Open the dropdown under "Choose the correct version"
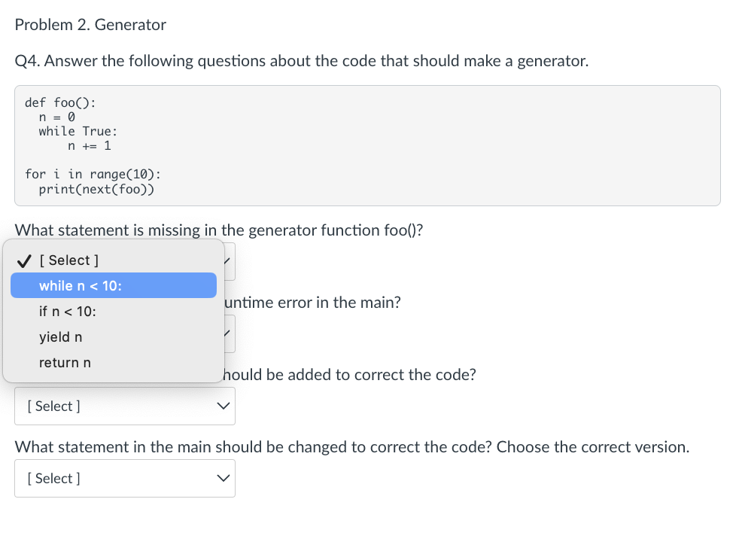This screenshot has width=736, height=560. coord(125,478)
